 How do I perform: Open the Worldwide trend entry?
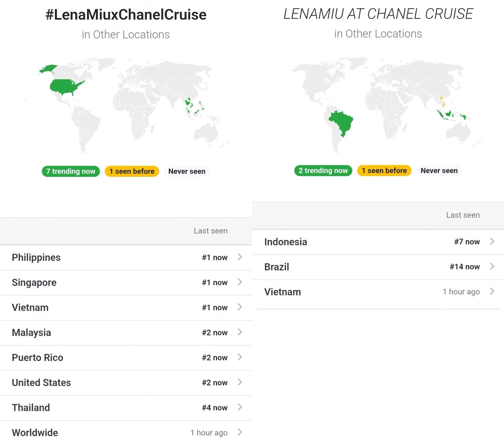126,433
